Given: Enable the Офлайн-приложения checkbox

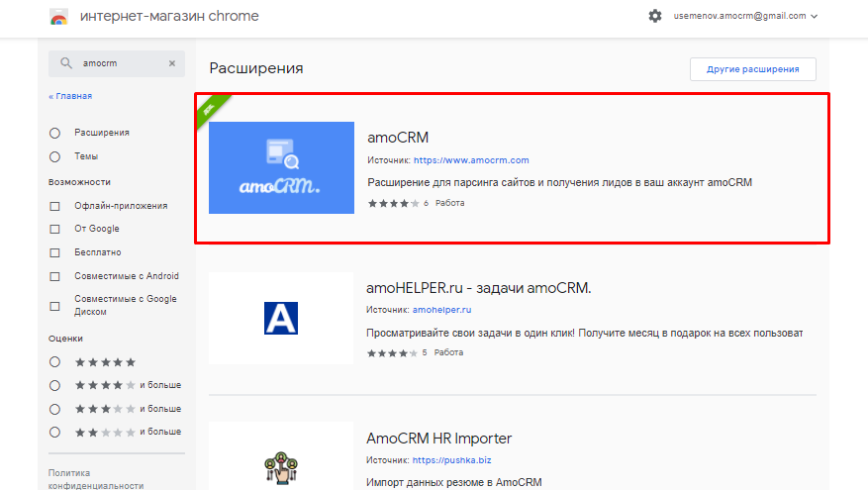Looking at the screenshot, I should 54,206.
